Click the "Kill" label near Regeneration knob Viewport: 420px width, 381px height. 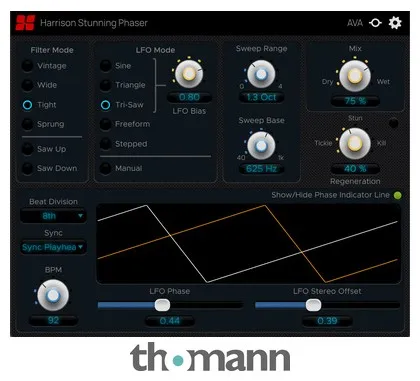(381, 143)
